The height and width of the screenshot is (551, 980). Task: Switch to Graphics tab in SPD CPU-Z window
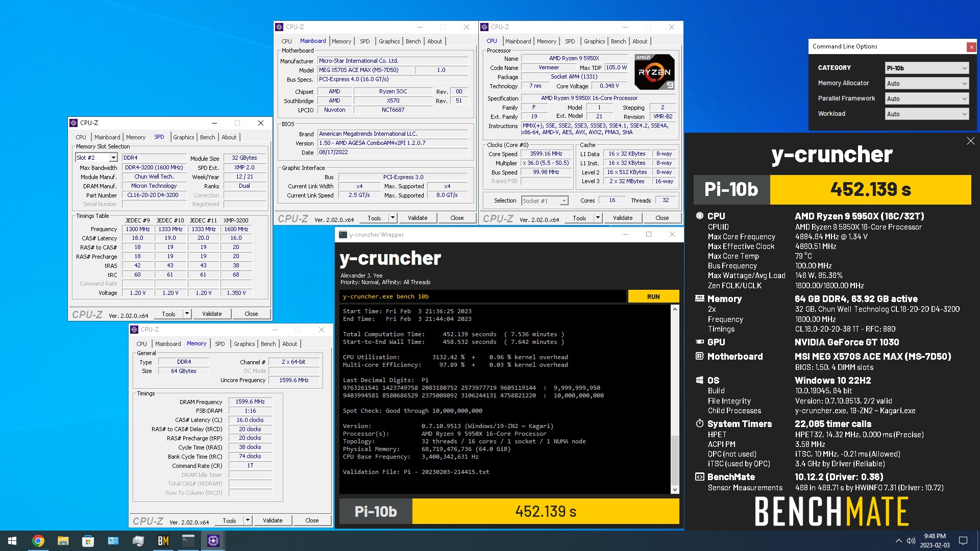pyautogui.click(x=183, y=137)
